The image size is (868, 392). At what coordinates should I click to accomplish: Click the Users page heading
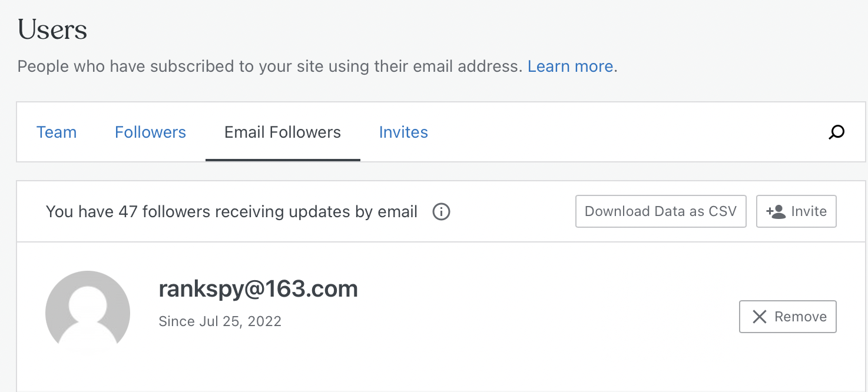pyautogui.click(x=52, y=29)
